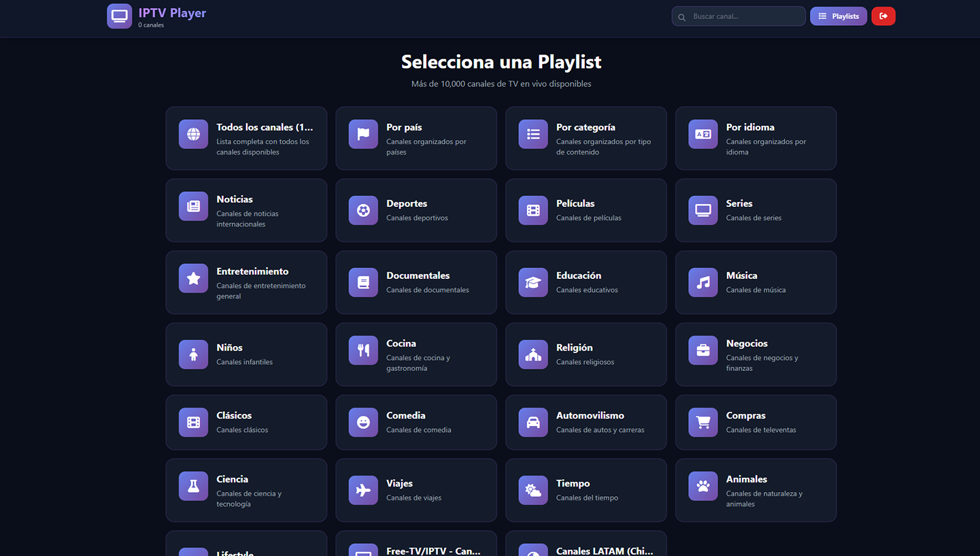Open the Canales LATAM playlist card
The width and height of the screenshot is (980, 556).
point(586,546)
